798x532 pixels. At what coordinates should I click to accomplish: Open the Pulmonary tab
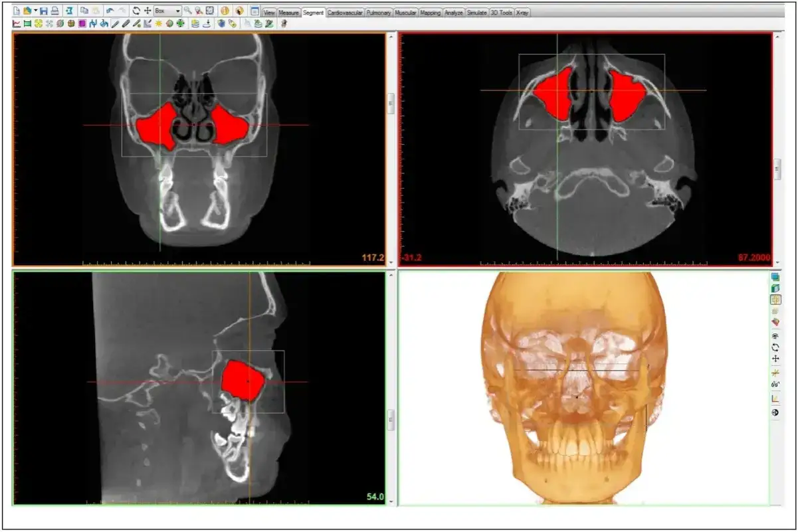[x=379, y=13]
